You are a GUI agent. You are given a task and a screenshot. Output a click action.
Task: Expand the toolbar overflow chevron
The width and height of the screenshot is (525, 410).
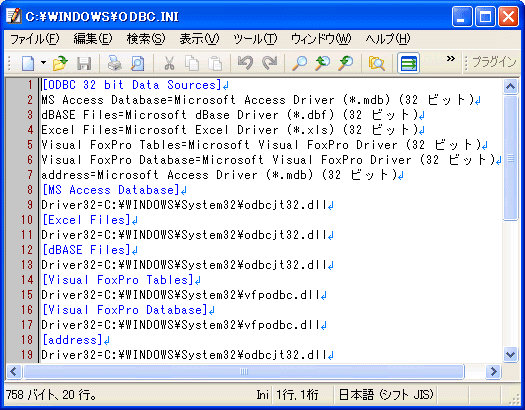451,59
